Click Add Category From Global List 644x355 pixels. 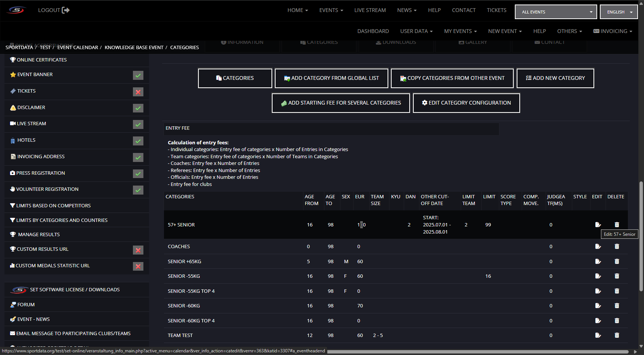tap(331, 78)
